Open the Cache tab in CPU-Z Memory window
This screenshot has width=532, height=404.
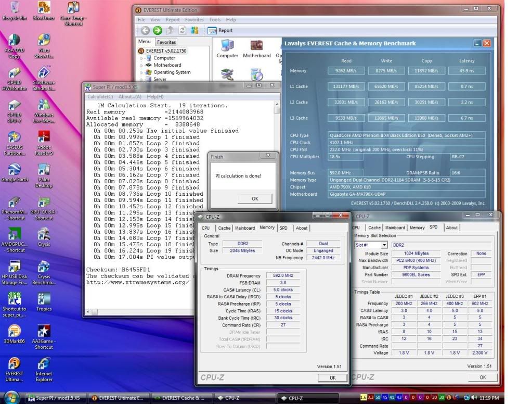coord(224,228)
